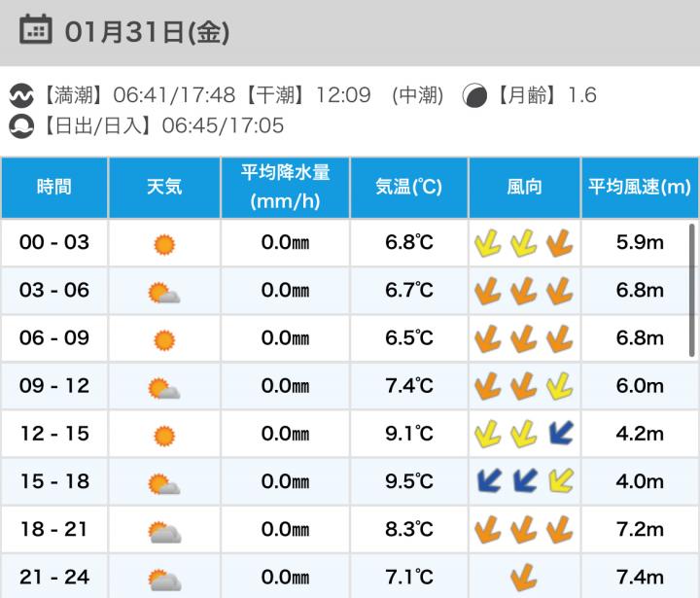Click the 6.8℃ temperature value
The width and height of the screenshot is (700, 598).
tap(409, 242)
